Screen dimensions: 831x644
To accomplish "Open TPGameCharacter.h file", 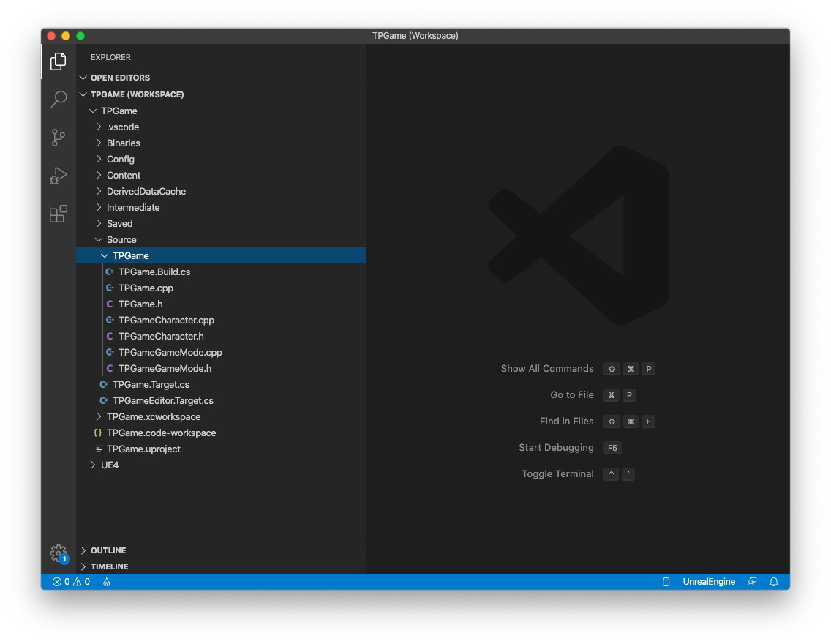I will point(221,336).
